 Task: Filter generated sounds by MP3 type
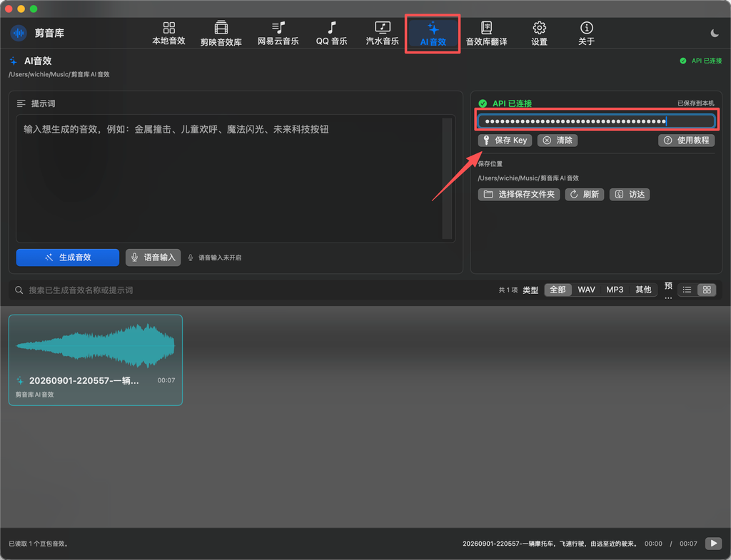(615, 290)
